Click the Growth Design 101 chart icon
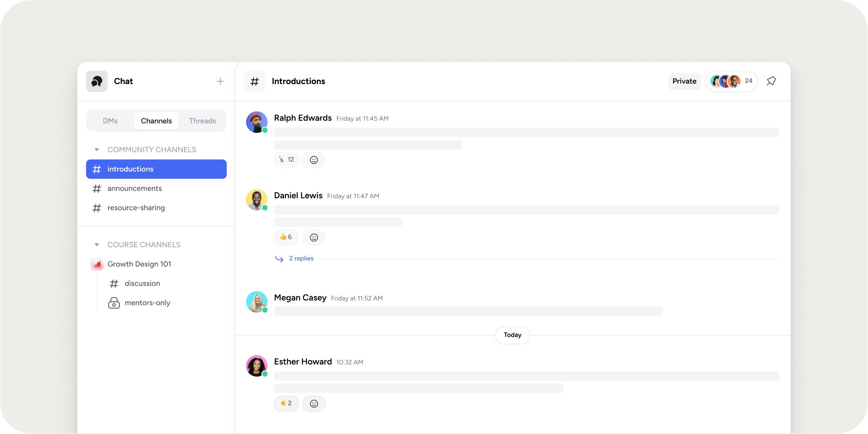868x434 pixels. pyautogui.click(x=97, y=264)
